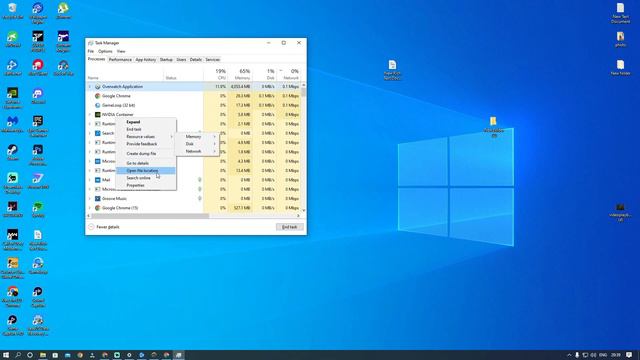Select the New folder desktop icon

(x=620, y=68)
